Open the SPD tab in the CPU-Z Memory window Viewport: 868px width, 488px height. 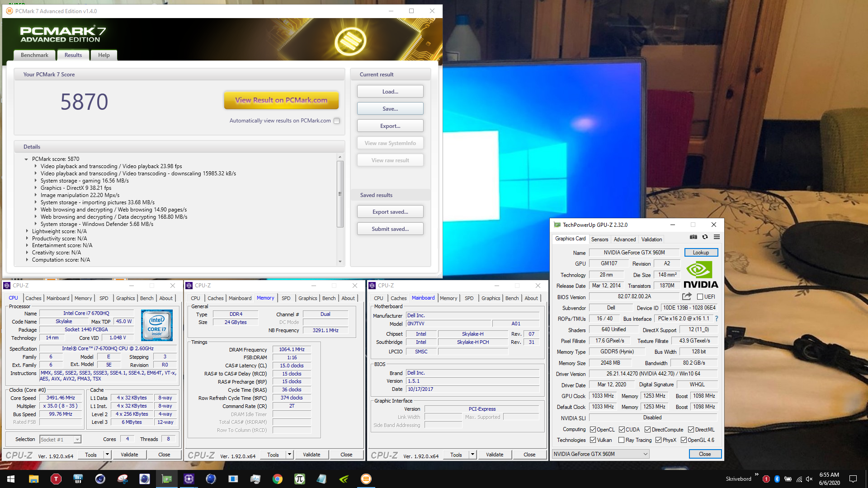click(286, 298)
